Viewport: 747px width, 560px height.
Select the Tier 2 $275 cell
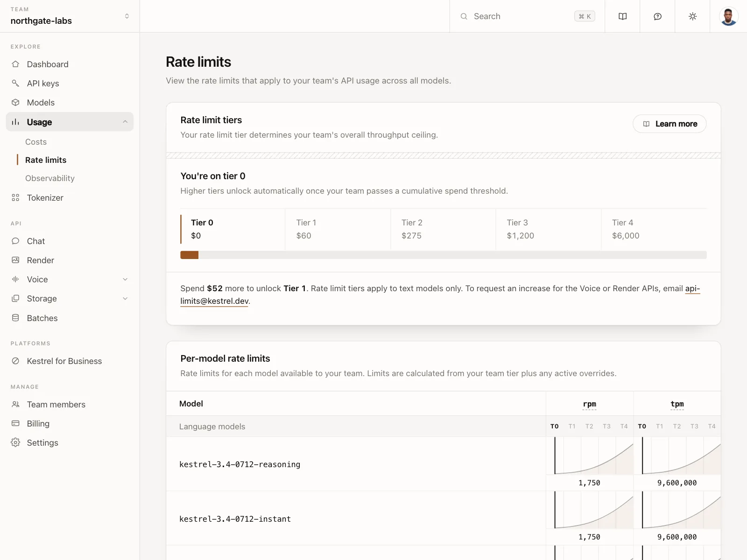click(443, 229)
